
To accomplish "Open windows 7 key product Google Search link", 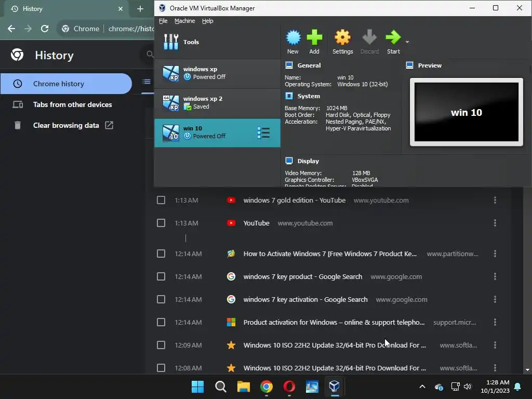I will pos(303,276).
